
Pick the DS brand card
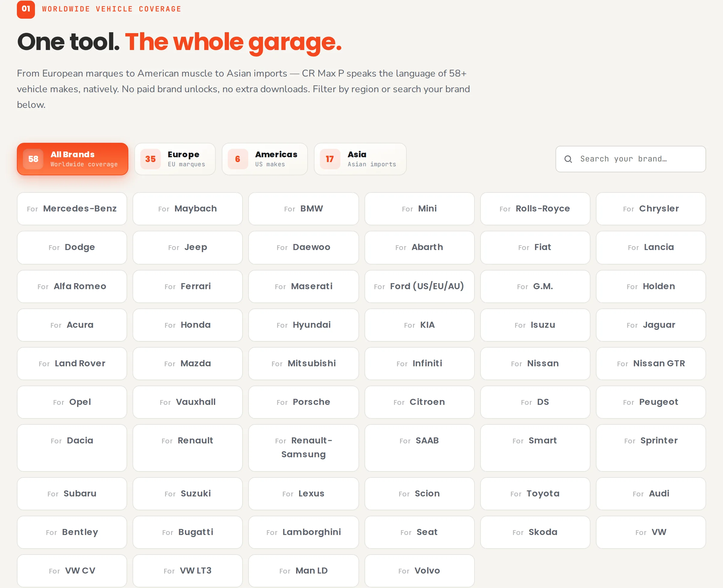click(x=535, y=402)
